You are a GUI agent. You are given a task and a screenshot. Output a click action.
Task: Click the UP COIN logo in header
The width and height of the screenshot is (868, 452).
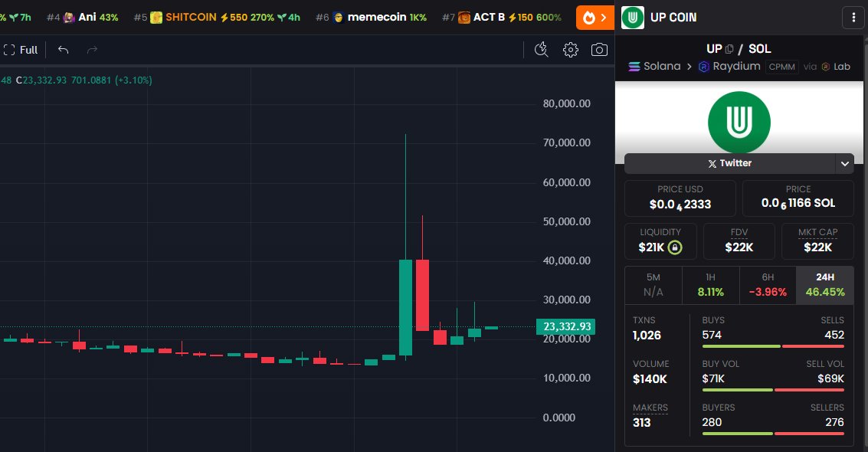(x=633, y=18)
